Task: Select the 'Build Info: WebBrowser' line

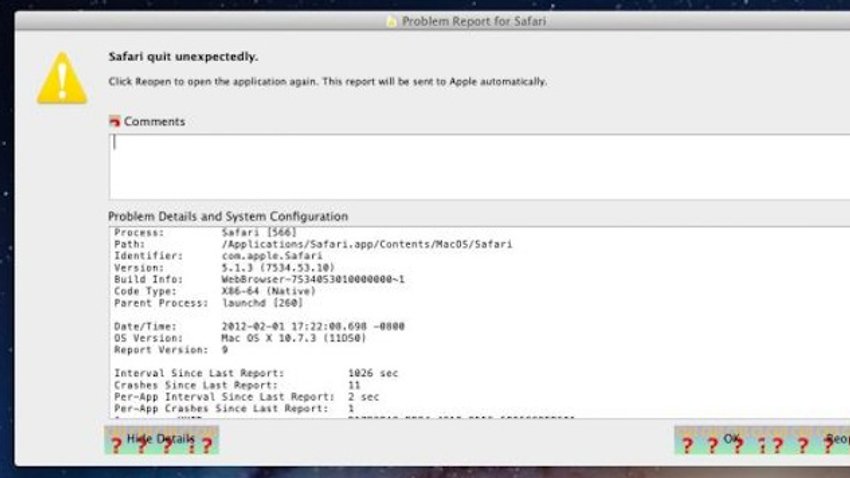Action: click(x=259, y=280)
